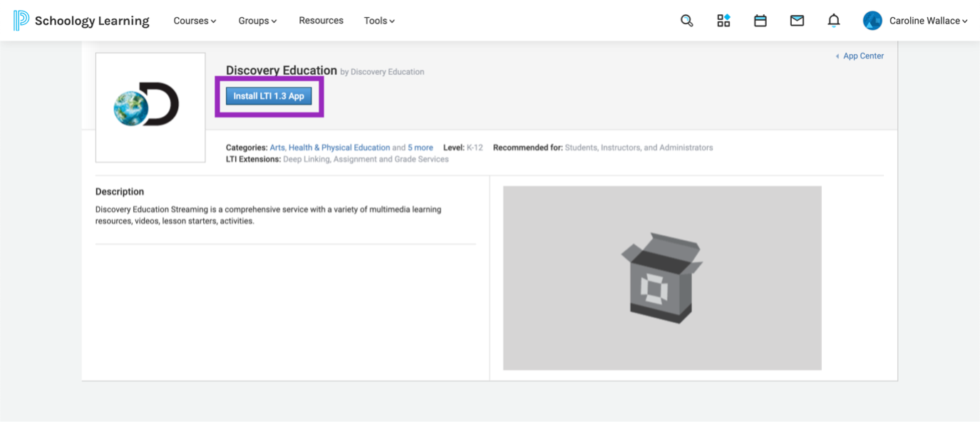
Task: Click Students, Instructors, and Administrators text
Action: point(639,148)
